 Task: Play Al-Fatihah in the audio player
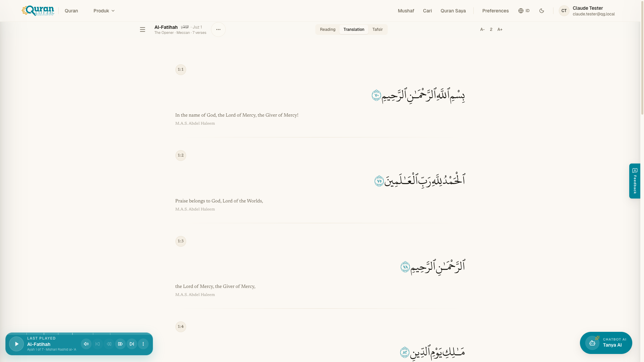pyautogui.click(x=16, y=344)
